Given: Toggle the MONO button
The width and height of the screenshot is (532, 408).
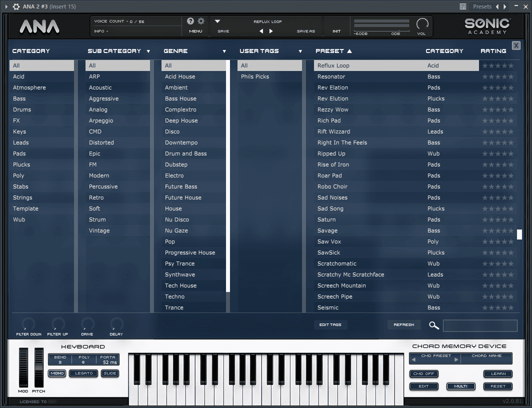Looking at the screenshot, I should coord(57,373).
